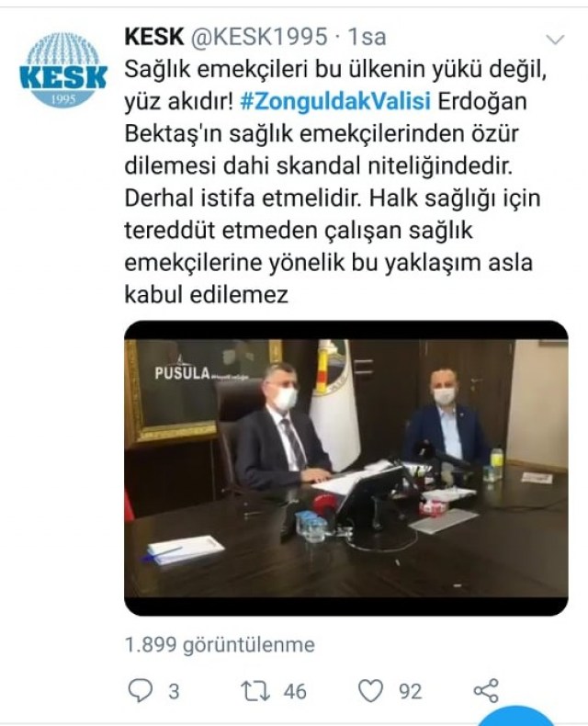
Task: View the 46 retweets count
Action: pos(295,692)
